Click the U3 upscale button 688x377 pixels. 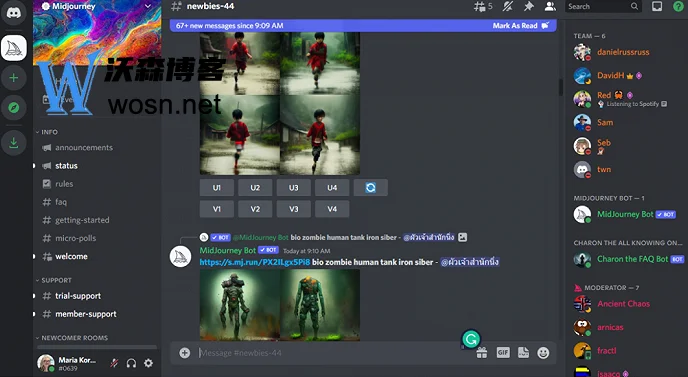click(x=294, y=187)
